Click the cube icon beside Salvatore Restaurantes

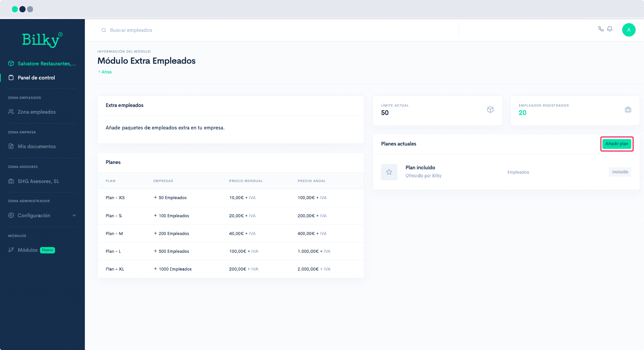[11, 63]
